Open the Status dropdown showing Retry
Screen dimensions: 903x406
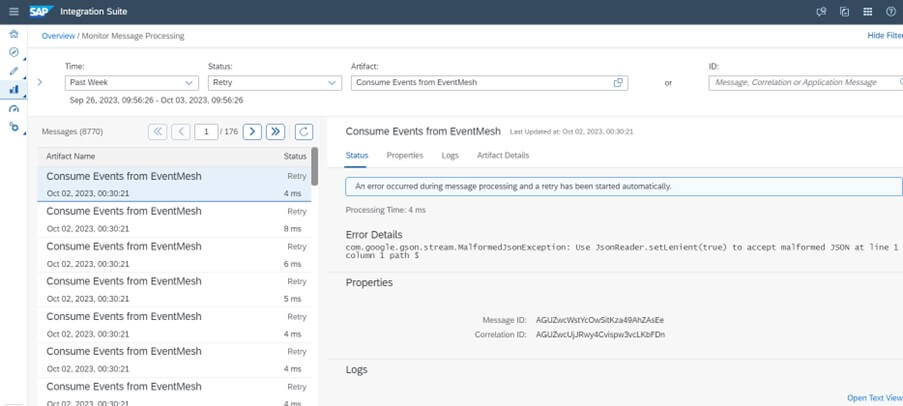coord(275,82)
